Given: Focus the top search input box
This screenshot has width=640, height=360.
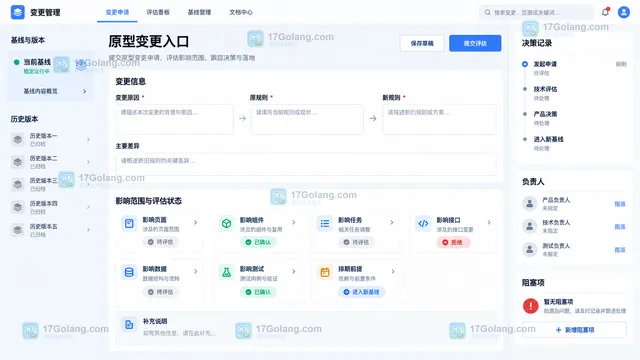Looking at the screenshot, I should (536, 12).
